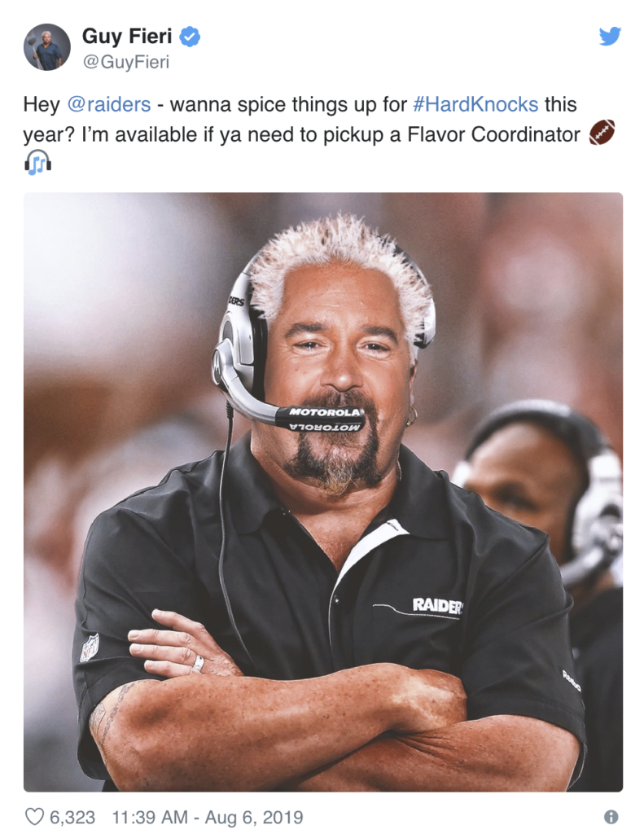Click the headphones emoji in the tweet

point(37,162)
